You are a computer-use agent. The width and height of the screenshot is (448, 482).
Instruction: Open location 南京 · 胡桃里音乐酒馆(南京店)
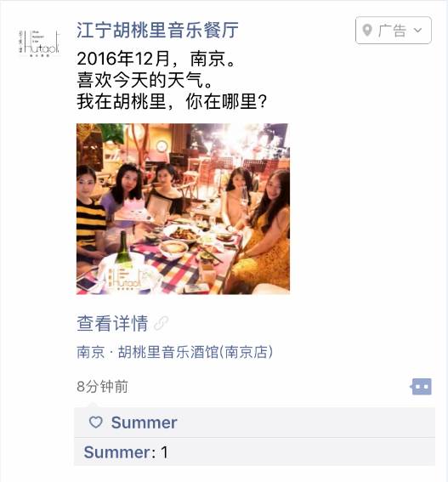click(x=174, y=352)
